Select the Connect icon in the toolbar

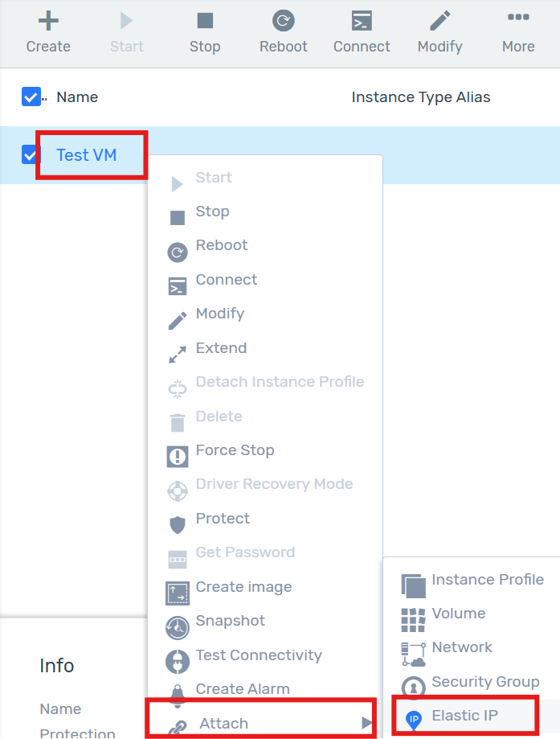362,20
